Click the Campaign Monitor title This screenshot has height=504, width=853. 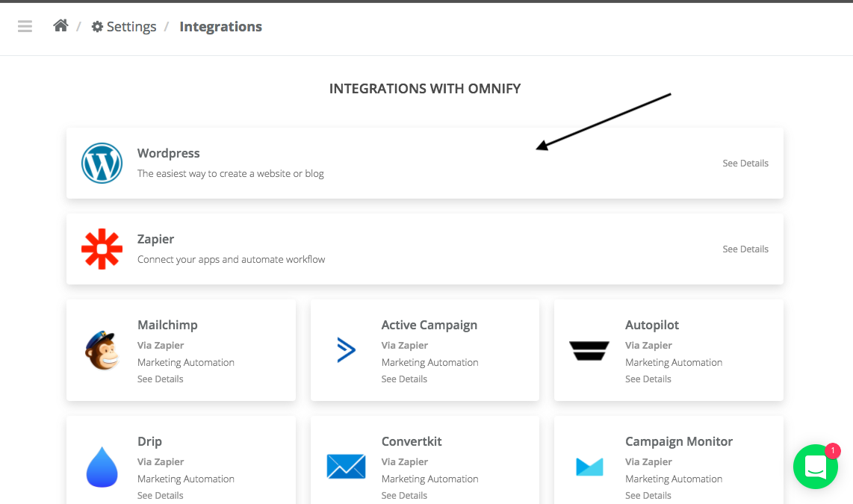pyautogui.click(x=679, y=441)
